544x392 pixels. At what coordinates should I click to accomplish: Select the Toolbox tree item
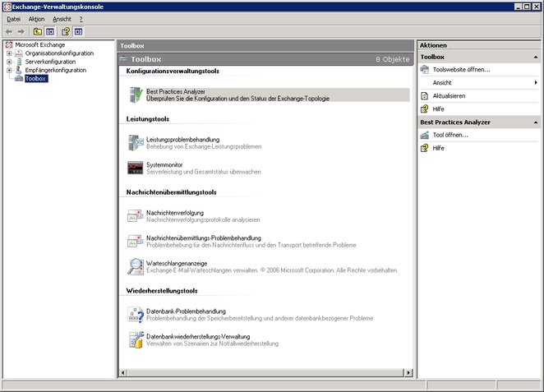[x=35, y=79]
